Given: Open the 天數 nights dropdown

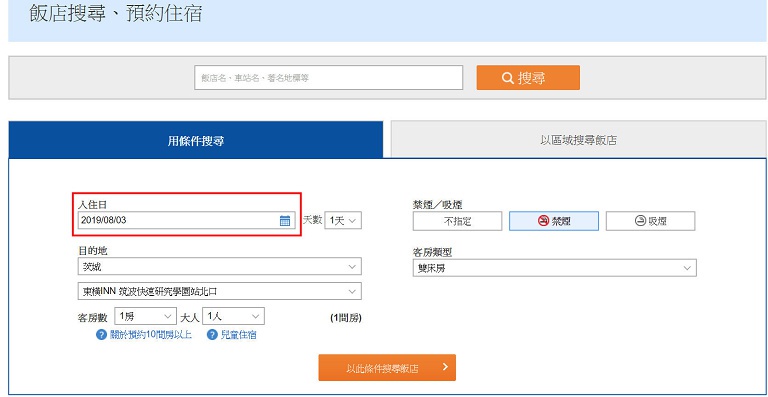Looking at the screenshot, I should pyautogui.click(x=343, y=220).
